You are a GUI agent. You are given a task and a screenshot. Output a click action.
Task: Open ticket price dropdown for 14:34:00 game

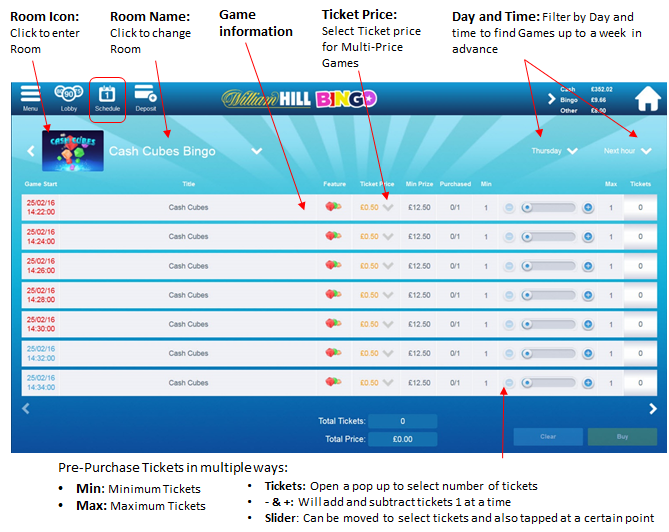tap(388, 383)
